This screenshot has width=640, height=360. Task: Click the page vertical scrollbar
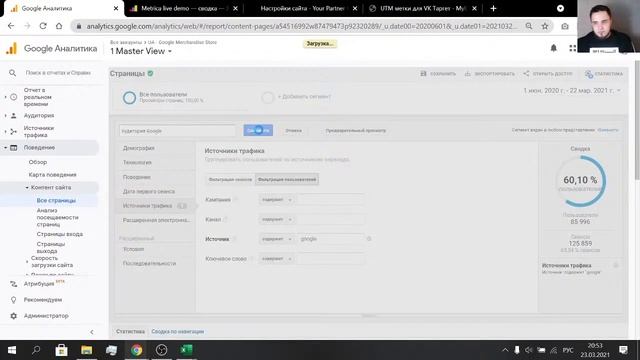click(637, 120)
